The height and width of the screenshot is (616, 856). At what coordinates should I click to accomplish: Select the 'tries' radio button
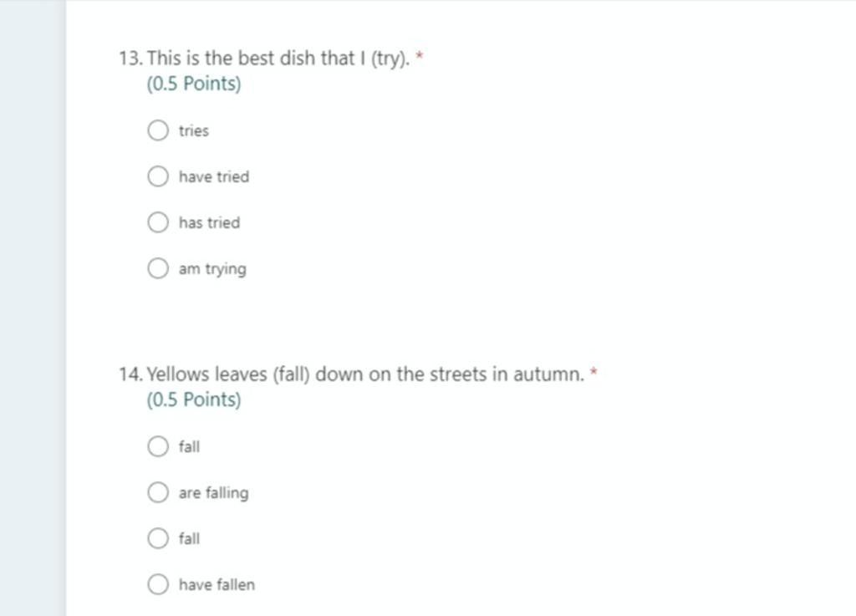coord(158,130)
